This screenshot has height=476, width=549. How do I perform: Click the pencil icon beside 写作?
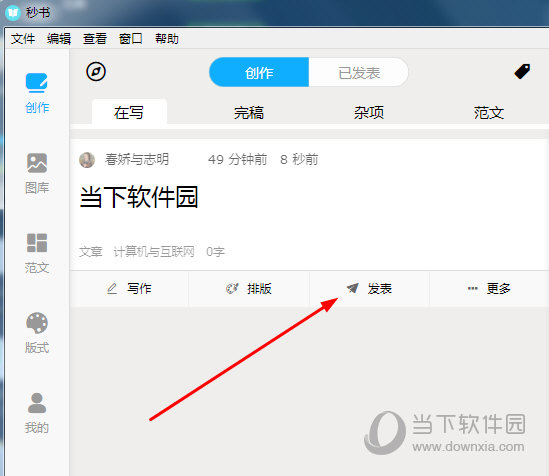[112, 289]
